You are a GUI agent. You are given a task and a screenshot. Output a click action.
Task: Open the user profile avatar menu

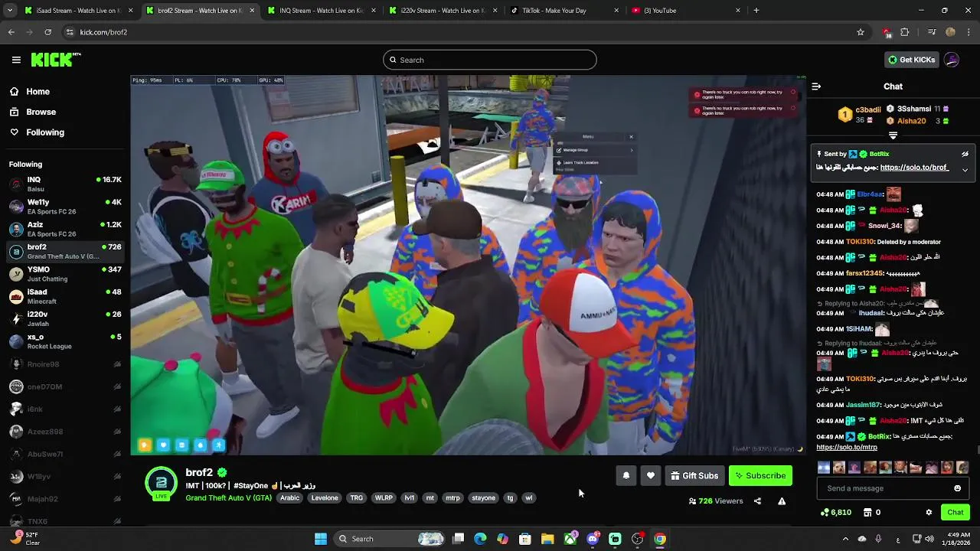click(x=952, y=60)
